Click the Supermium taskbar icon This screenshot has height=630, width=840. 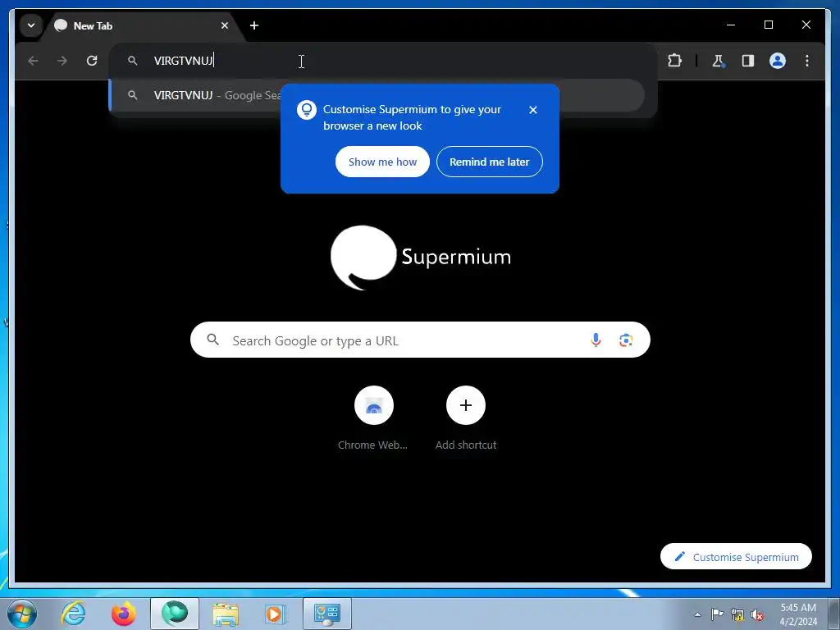click(x=175, y=614)
